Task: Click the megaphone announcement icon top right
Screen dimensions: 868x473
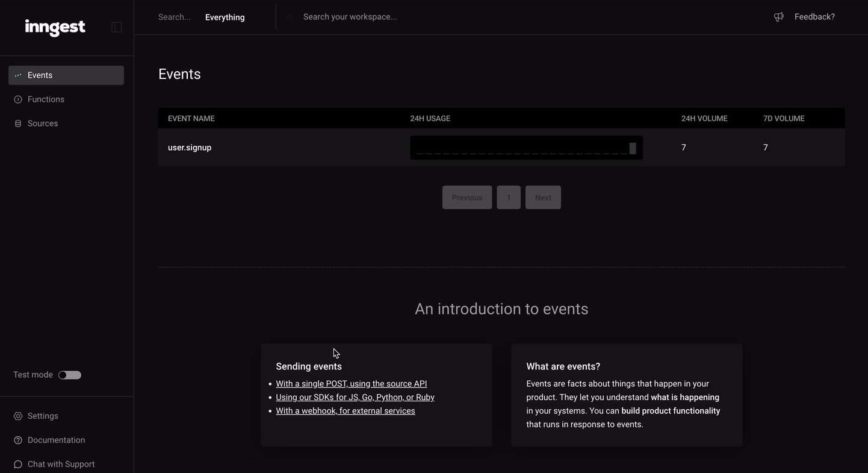Action: point(778,16)
